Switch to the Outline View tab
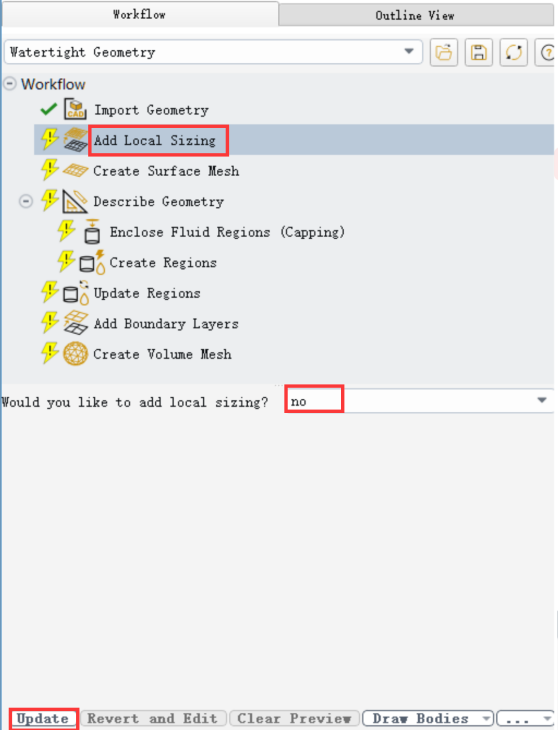 click(415, 15)
